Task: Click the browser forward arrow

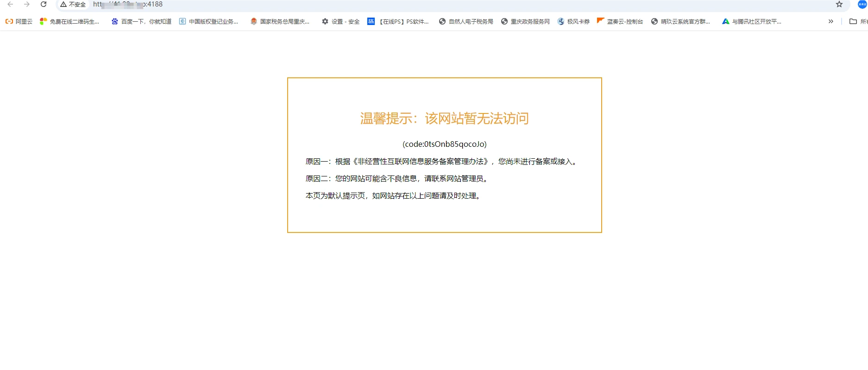Action: click(x=27, y=4)
